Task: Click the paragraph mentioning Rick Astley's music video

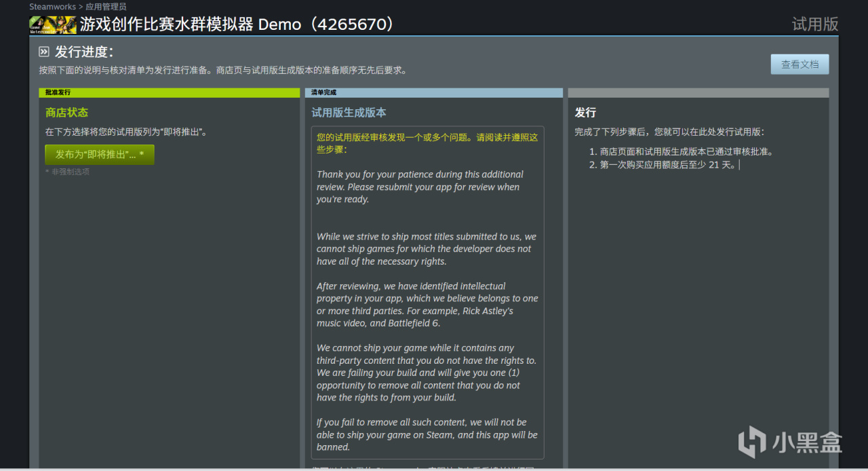Action: 427,305
